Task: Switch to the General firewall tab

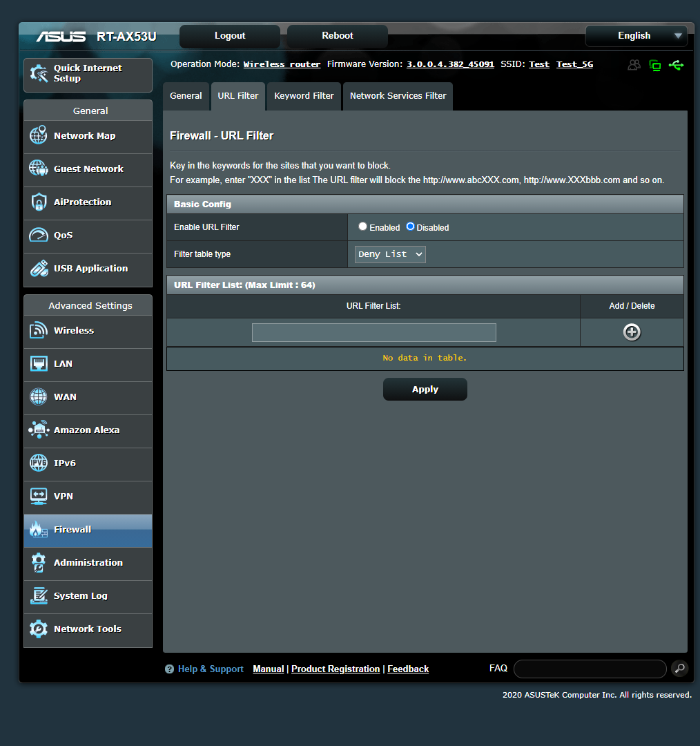Action: coord(186,95)
